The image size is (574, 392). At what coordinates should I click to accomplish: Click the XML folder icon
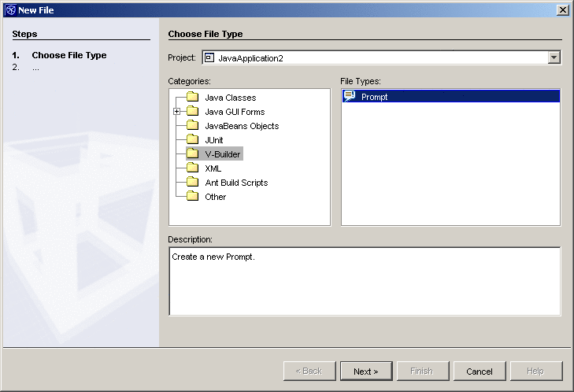point(192,168)
